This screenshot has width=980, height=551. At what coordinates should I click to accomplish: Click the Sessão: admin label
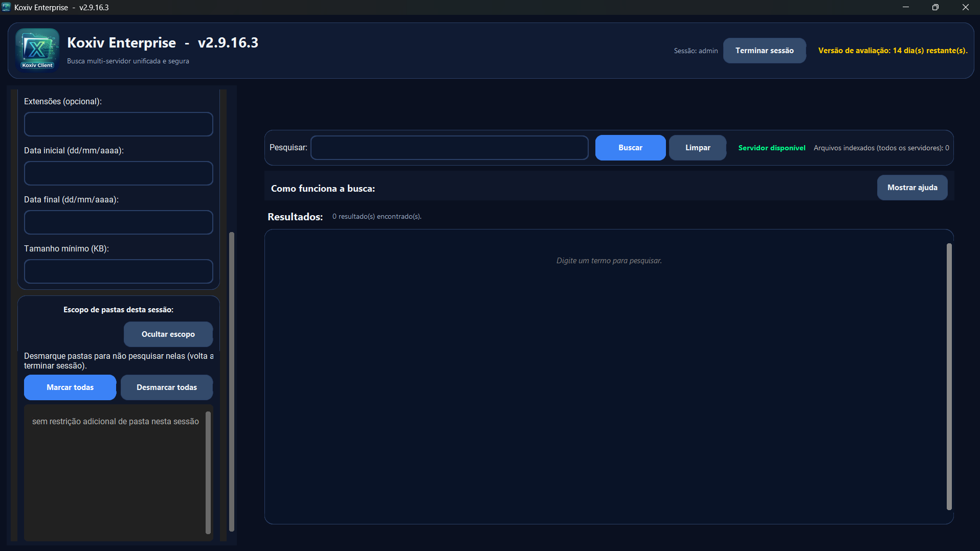click(x=696, y=51)
